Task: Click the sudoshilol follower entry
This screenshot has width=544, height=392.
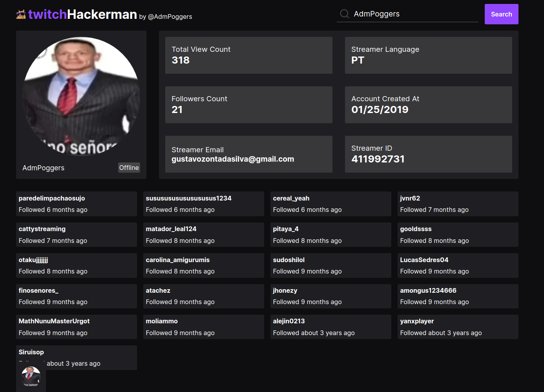Action: pyautogui.click(x=330, y=265)
